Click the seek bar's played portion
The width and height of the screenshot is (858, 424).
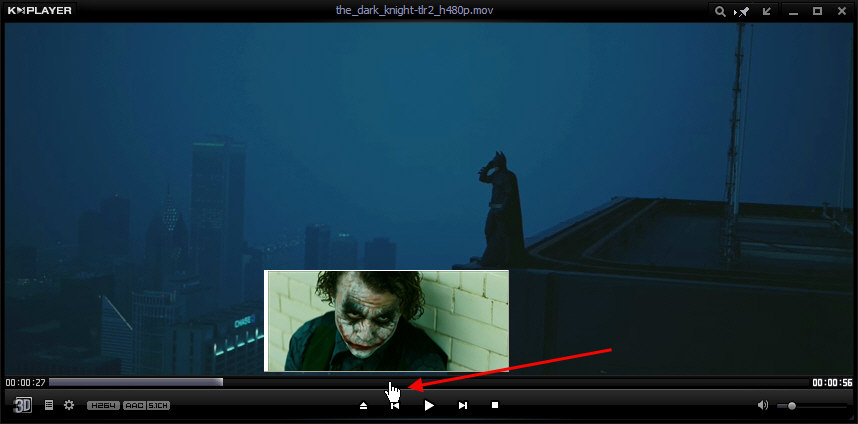(136, 382)
